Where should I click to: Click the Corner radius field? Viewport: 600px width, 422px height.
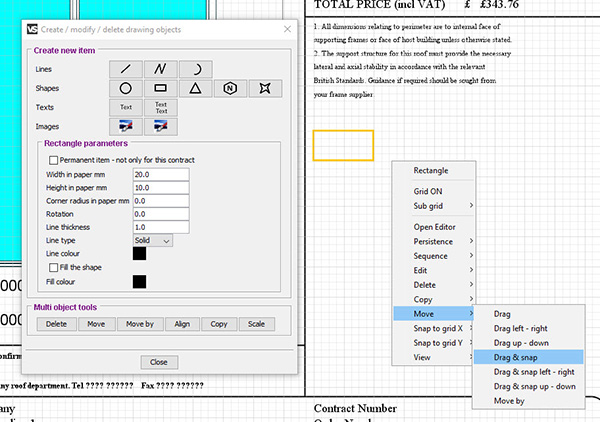(x=161, y=201)
